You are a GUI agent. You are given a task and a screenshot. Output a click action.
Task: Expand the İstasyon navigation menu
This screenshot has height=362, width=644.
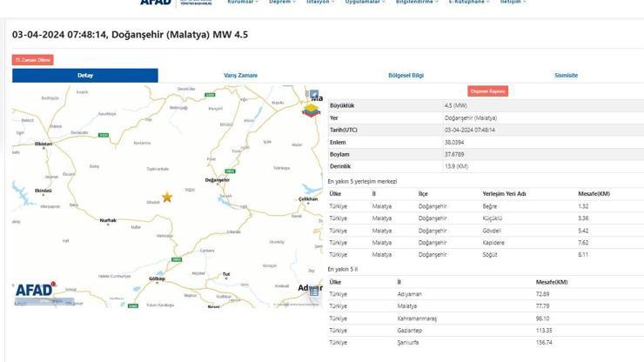click(x=320, y=2)
